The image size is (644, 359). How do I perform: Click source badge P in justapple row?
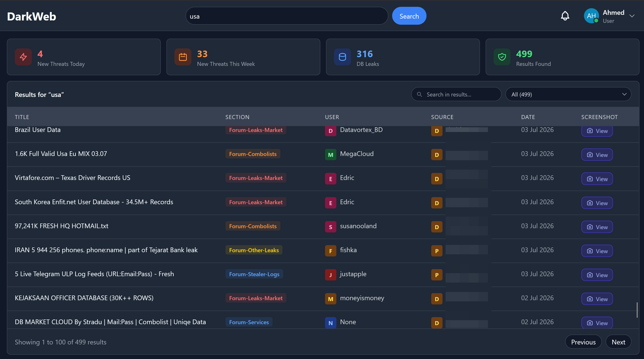coord(437,275)
